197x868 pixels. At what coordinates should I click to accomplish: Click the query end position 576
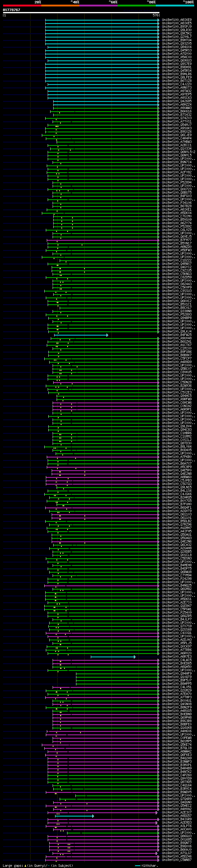(155, 15)
